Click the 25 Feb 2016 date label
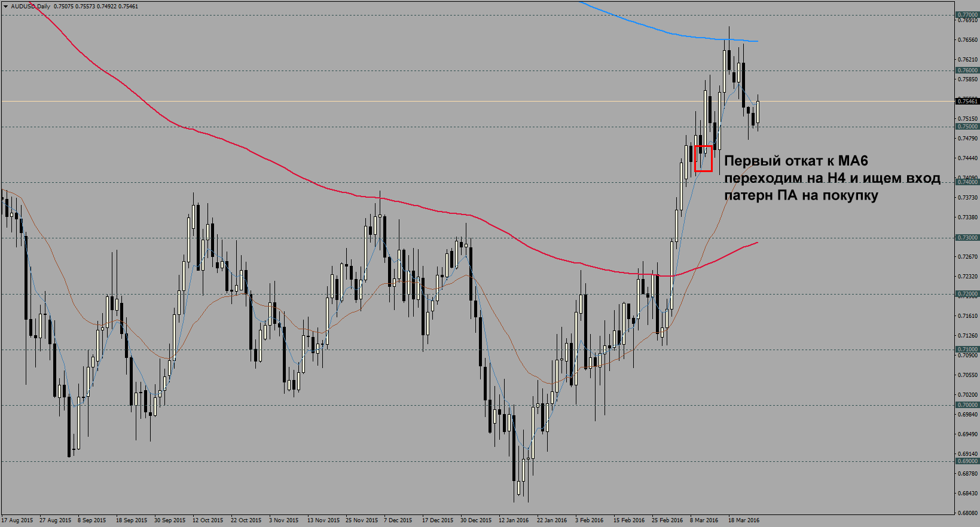 667,520
